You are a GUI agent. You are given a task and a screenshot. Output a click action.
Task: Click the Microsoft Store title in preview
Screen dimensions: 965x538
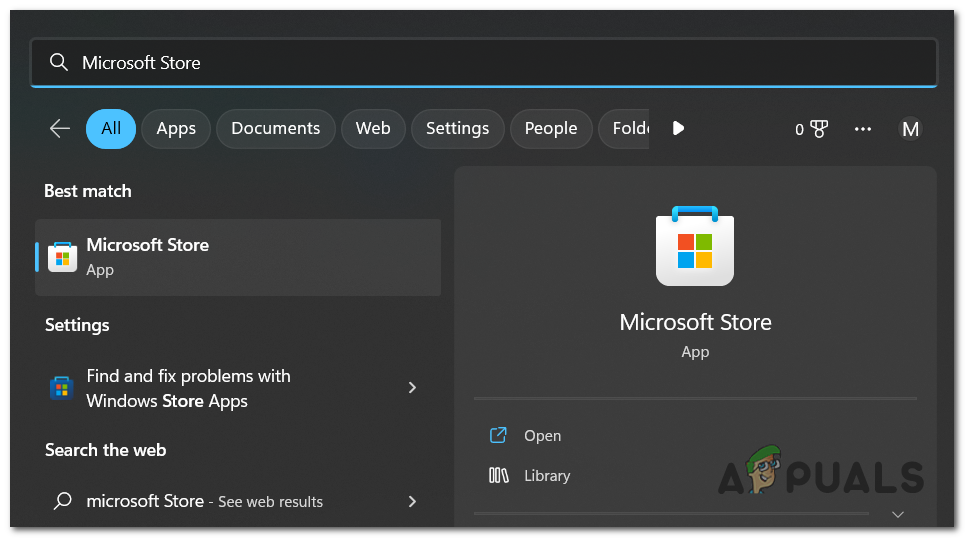point(695,322)
